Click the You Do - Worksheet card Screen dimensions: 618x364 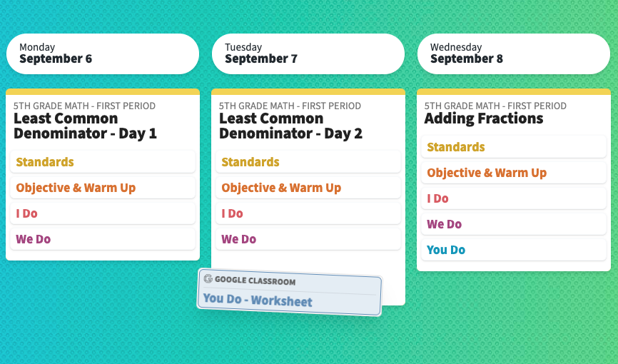pos(289,292)
